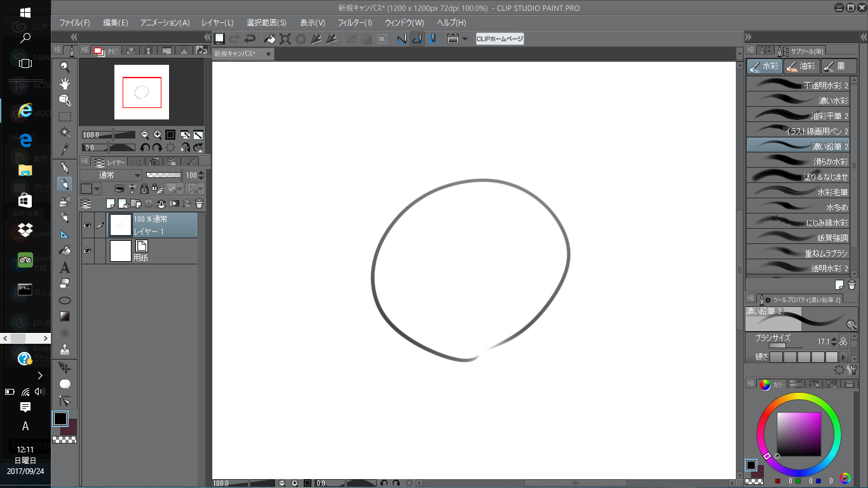
Task: Hide layer レイヤー 1 with eye icon
Action: pyautogui.click(x=87, y=226)
